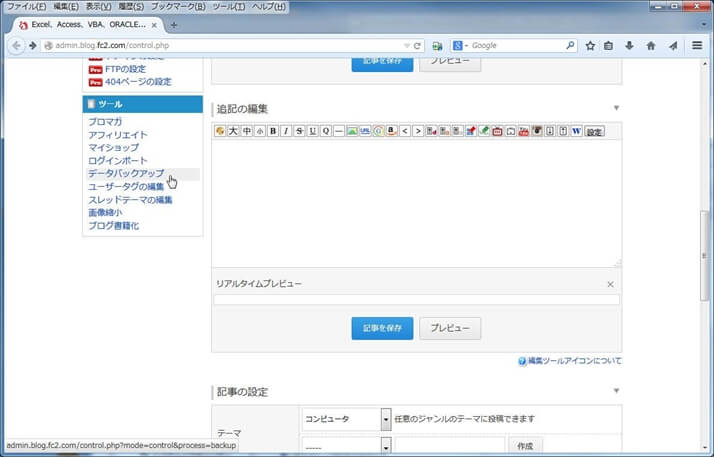Open the マイショップ link

[x=113, y=147]
